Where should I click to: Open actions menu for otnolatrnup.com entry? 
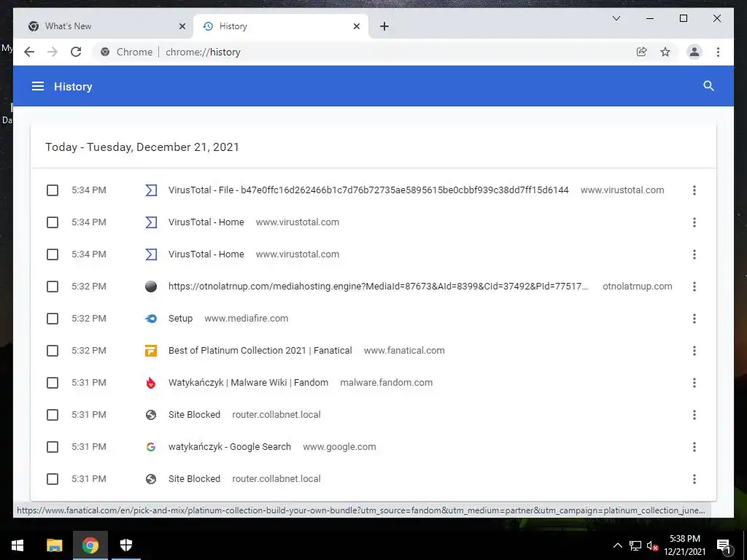click(x=694, y=286)
